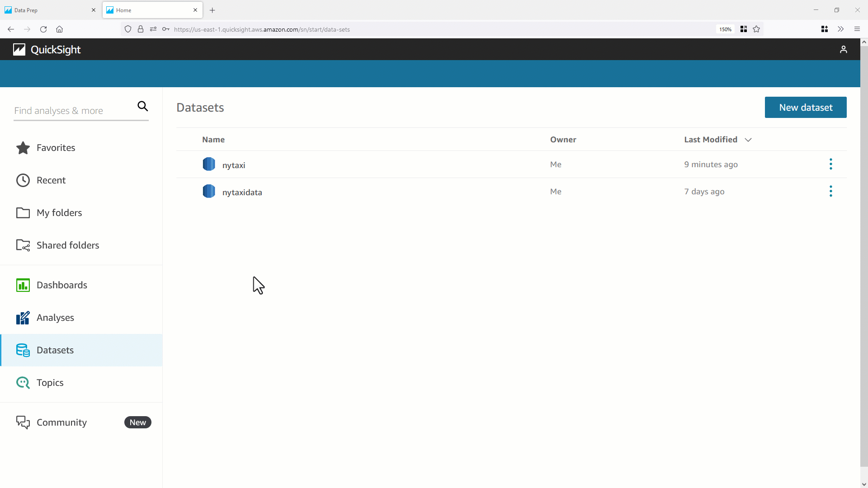
Task: Click the 150% zoom indicator
Action: click(x=725, y=29)
